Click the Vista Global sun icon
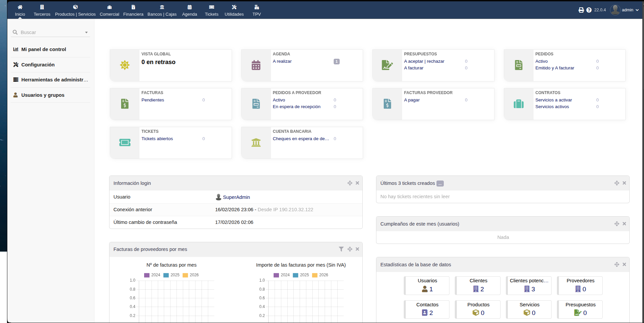This screenshot has height=323, width=644. [x=125, y=65]
